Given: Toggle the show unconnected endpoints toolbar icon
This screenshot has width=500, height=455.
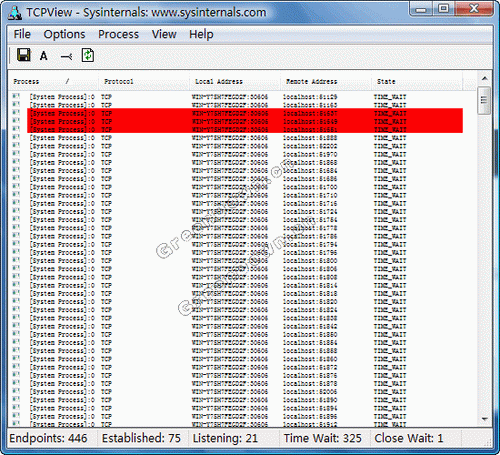Looking at the screenshot, I should (x=66, y=57).
